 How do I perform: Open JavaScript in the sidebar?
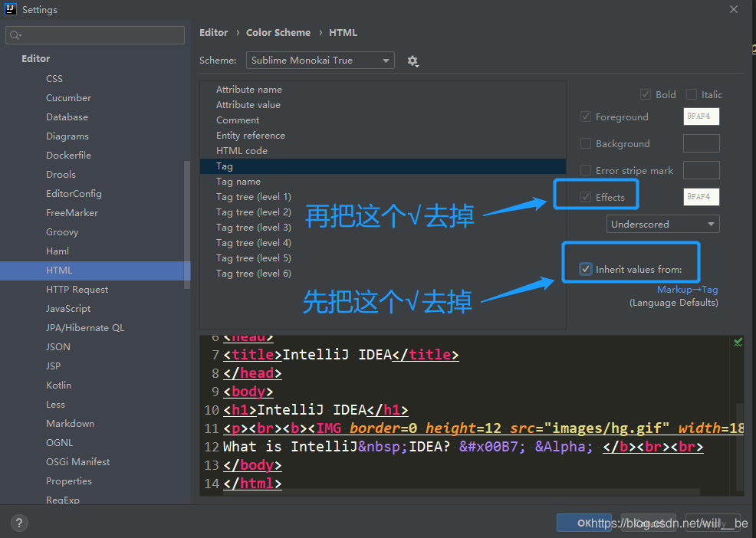tap(68, 309)
